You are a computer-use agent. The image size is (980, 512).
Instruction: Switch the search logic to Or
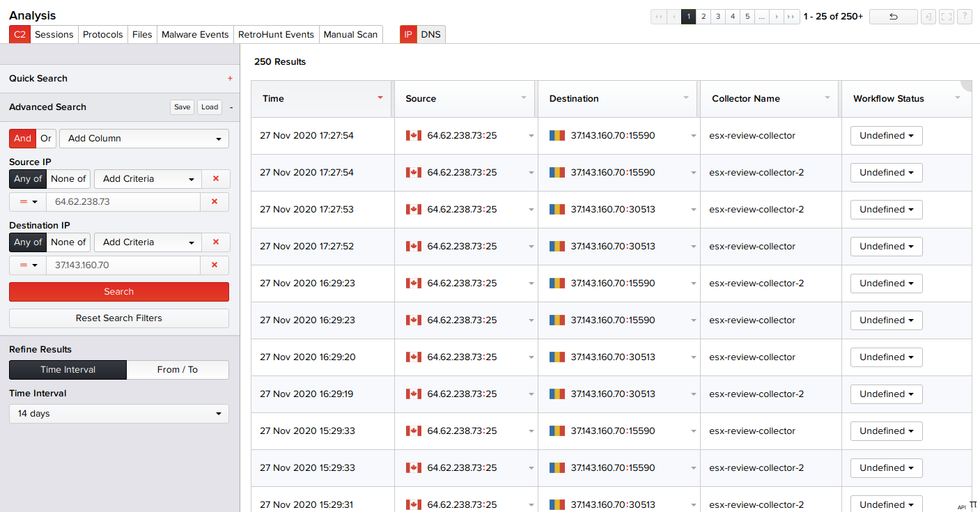tap(46, 139)
